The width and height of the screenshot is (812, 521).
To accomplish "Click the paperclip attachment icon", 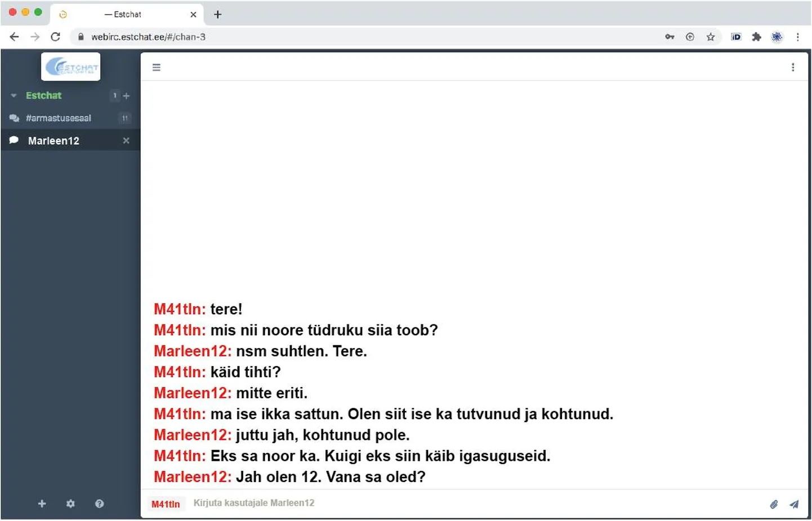I will pos(774,504).
